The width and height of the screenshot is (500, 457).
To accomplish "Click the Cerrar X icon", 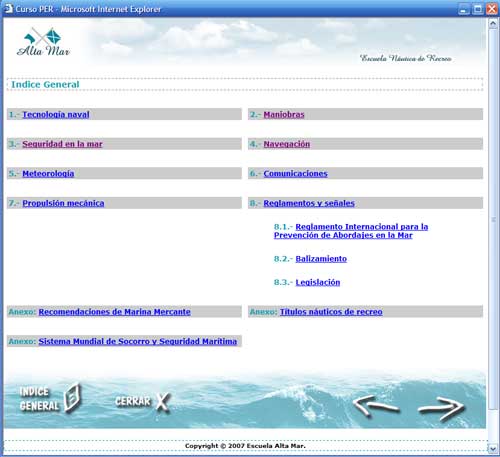I will coord(163,402).
